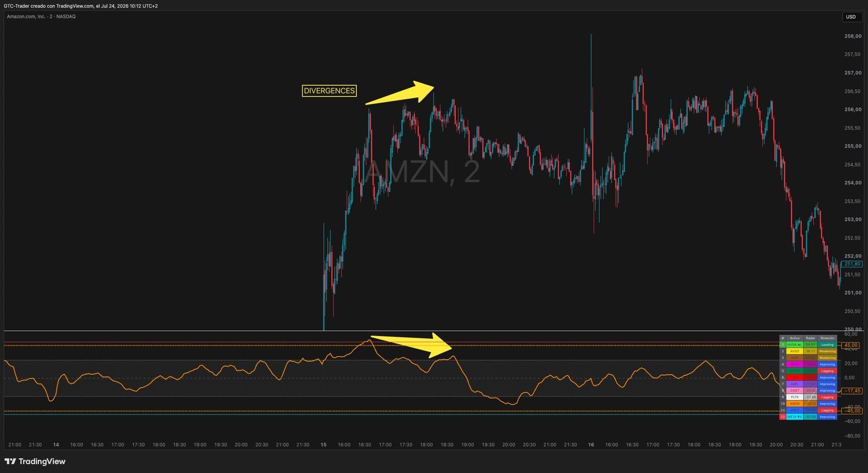Select the current price label 251,80
868x473 pixels.
tap(852, 264)
